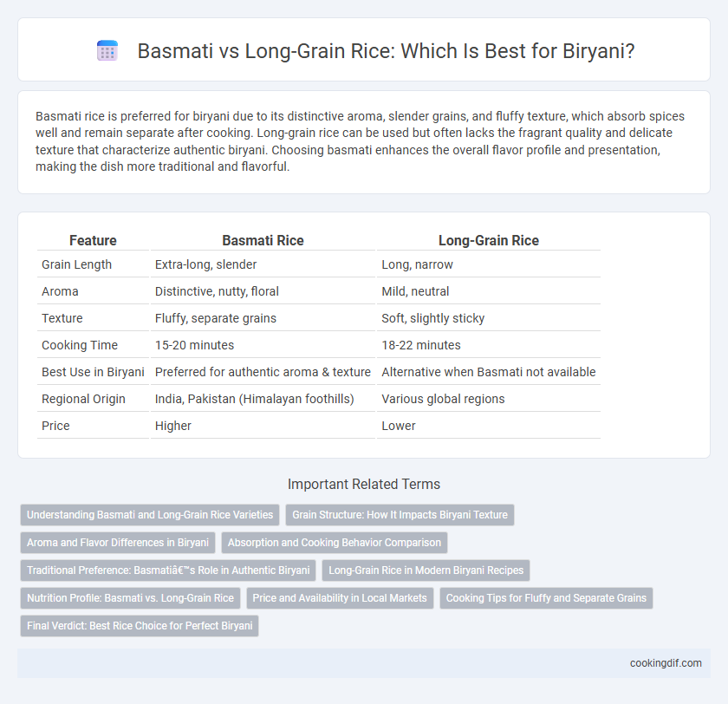Viewport: 728px width, 704px height.
Task: Visit the cookingdif.com footer link
Action: tap(666, 663)
